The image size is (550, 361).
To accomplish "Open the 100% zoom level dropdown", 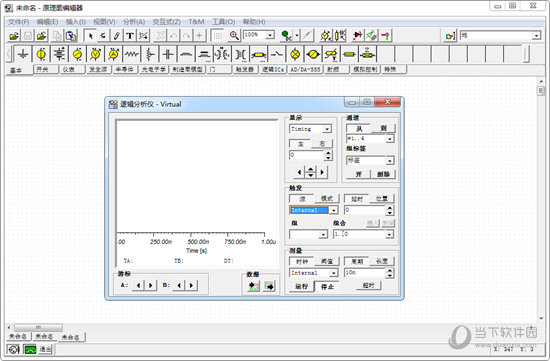I will pos(270,35).
